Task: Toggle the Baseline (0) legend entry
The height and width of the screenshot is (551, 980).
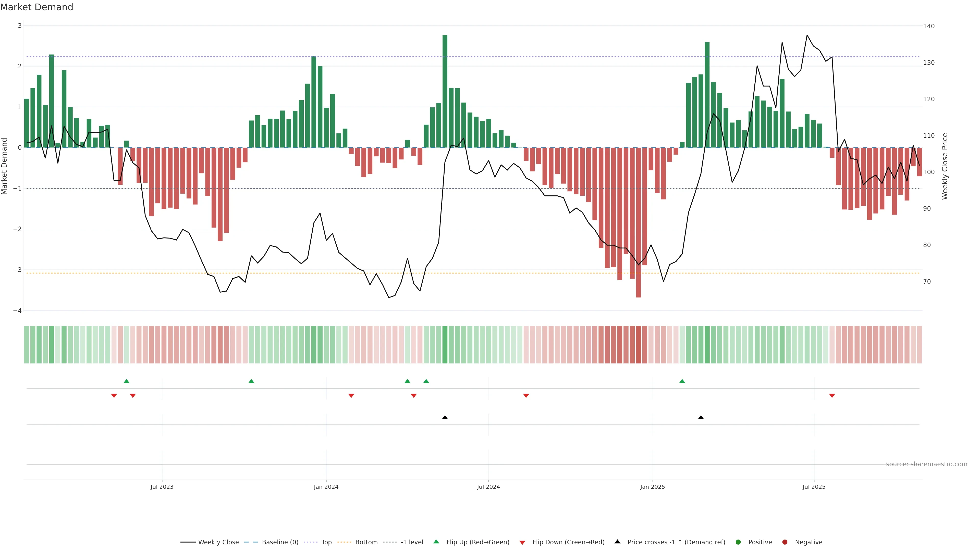Action: 280,542
